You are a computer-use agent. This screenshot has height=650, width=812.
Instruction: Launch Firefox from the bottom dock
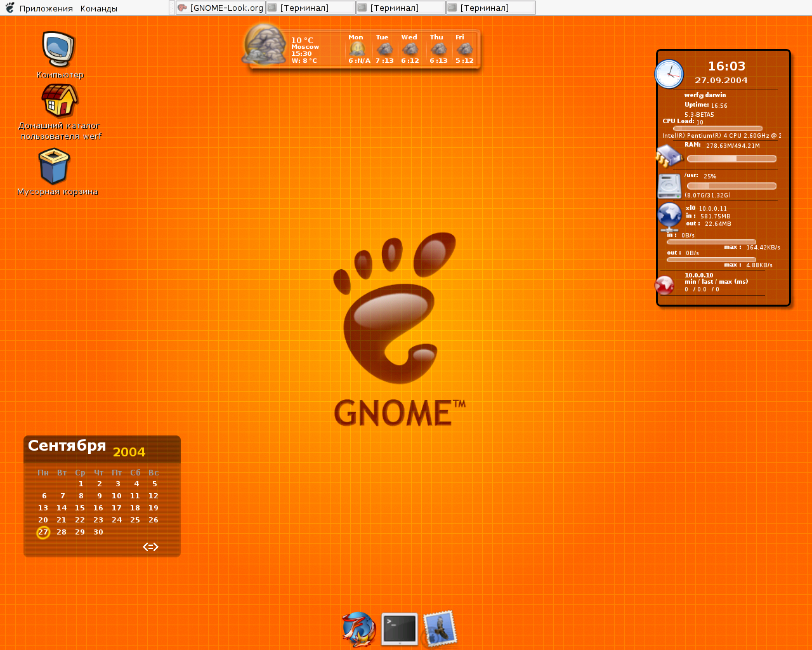[359, 629]
